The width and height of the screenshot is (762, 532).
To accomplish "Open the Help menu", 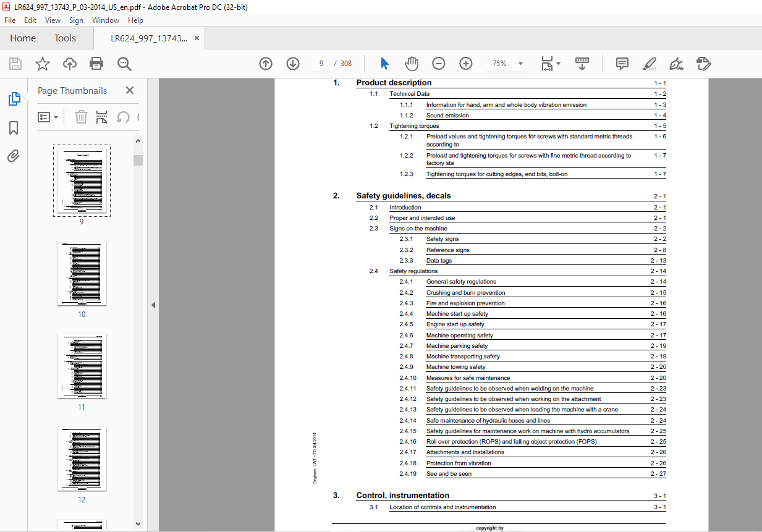I will pyautogui.click(x=135, y=20).
